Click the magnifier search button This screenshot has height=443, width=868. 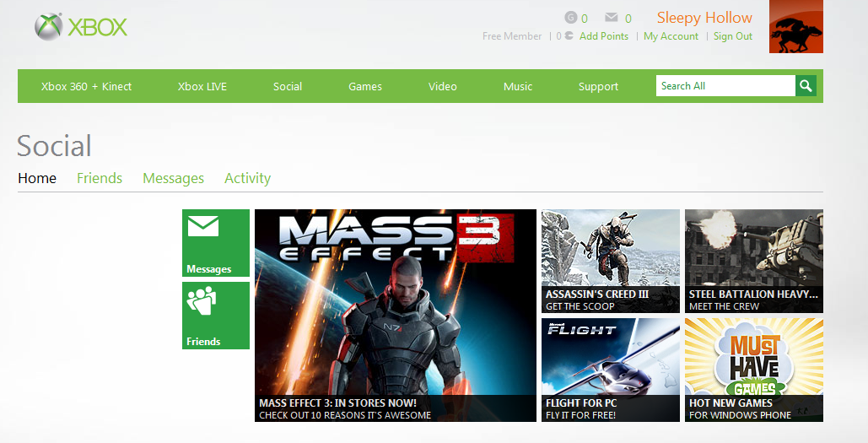[806, 86]
